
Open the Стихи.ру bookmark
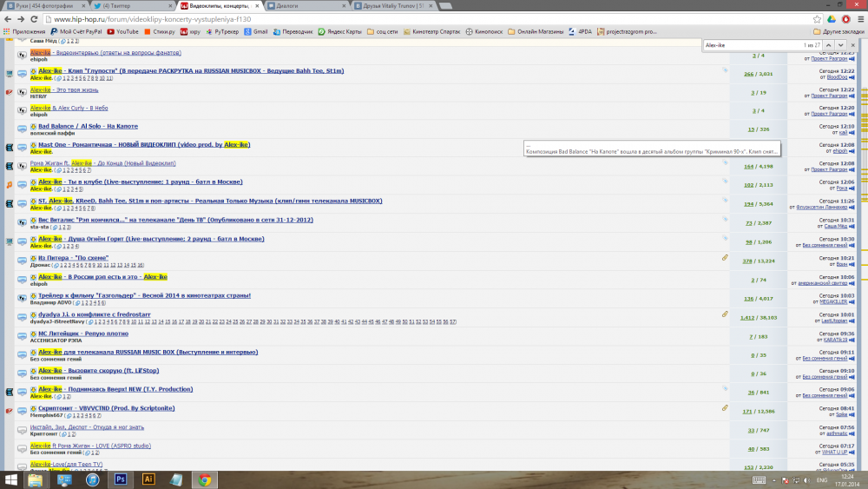point(160,31)
